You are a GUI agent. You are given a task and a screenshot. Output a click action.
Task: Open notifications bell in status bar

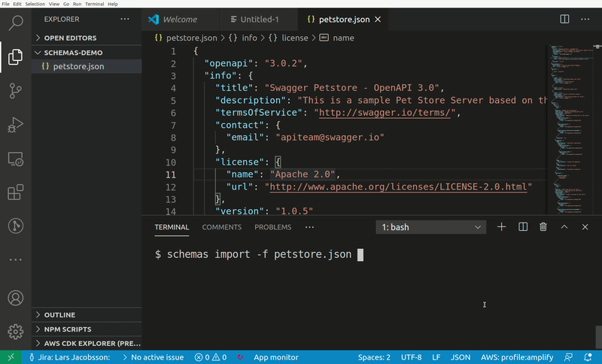pyautogui.click(x=588, y=357)
